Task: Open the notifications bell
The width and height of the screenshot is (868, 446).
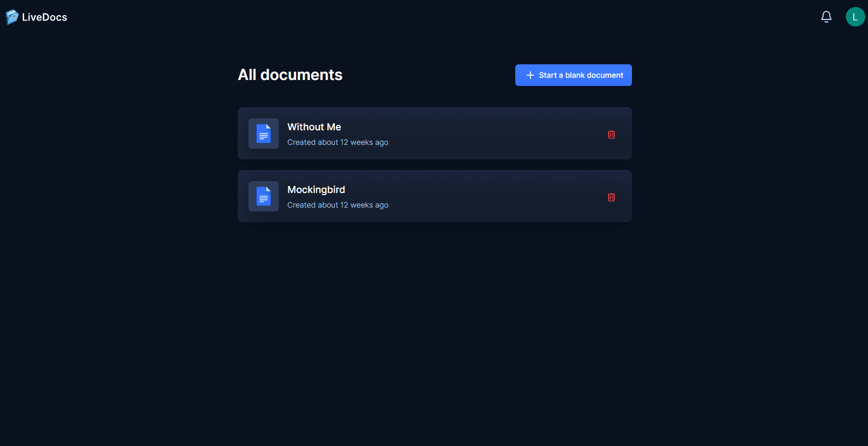Action: click(826, 17)
